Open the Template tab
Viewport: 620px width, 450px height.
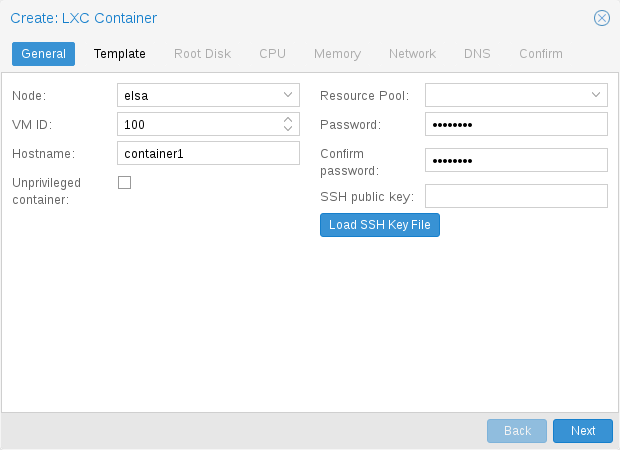coord(120,54)
